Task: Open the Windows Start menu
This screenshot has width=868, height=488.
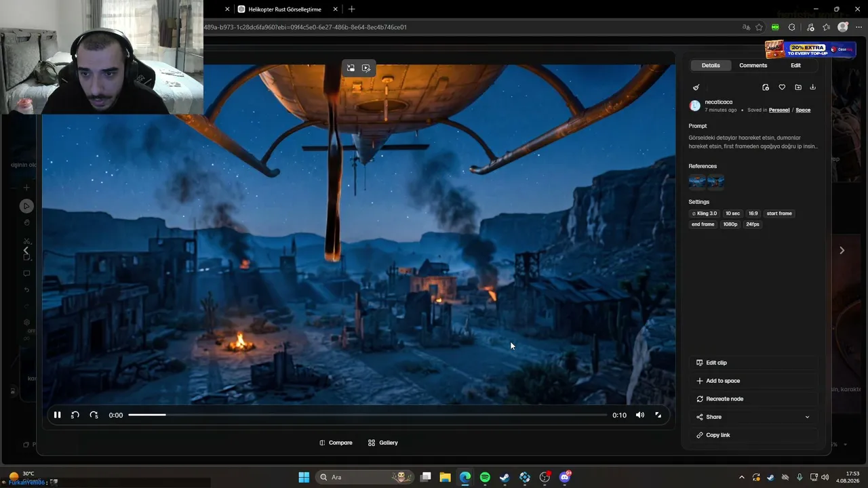Action: click(304, 477)
